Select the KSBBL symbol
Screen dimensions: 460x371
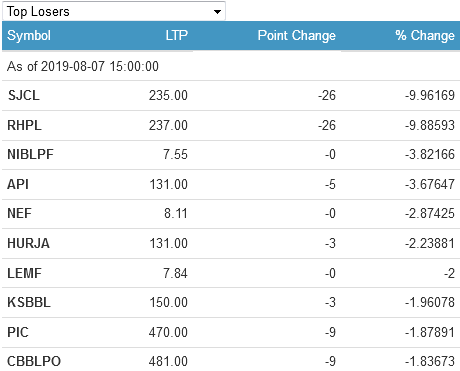coord(29,302)
